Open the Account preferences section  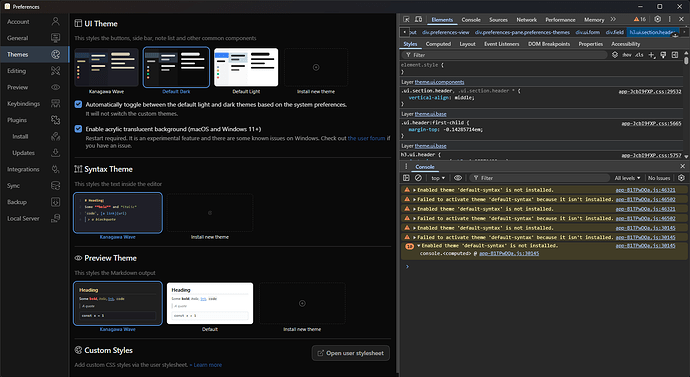[34, 22]
